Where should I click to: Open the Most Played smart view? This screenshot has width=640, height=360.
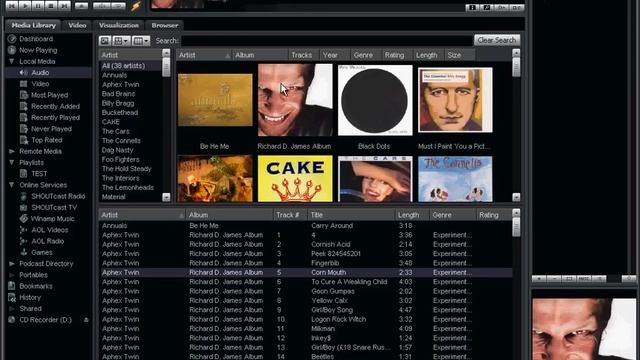[49, 95]
